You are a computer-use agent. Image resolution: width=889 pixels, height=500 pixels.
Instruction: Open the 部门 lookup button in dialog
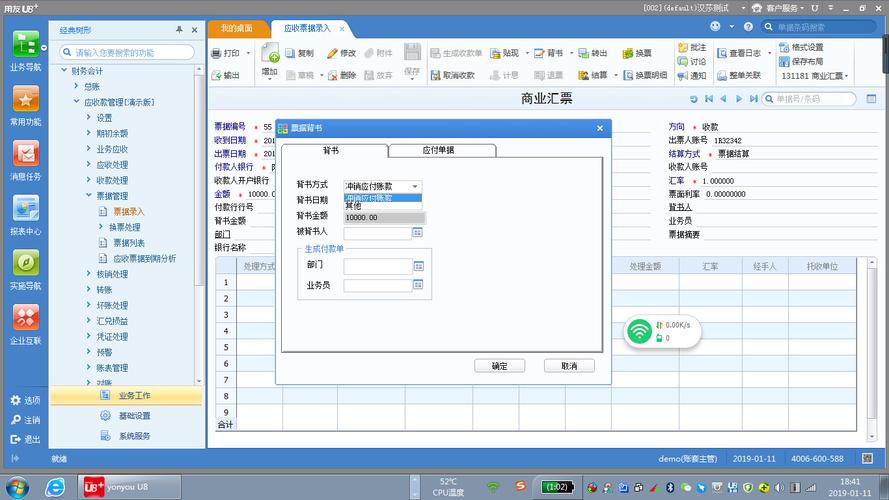click(418, 266)
